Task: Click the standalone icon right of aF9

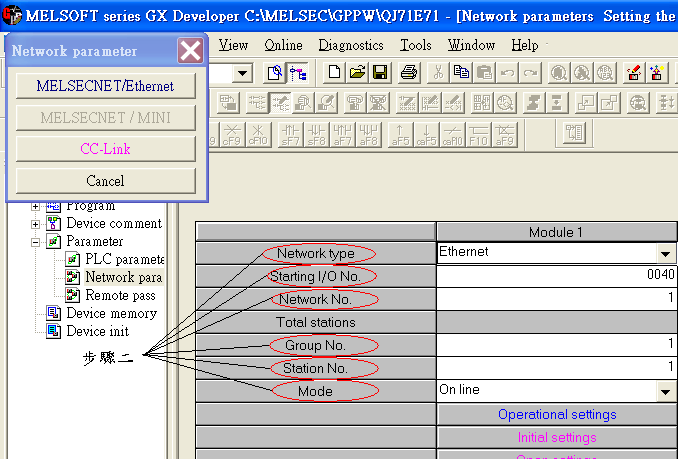Action: [x=574, y=133]
